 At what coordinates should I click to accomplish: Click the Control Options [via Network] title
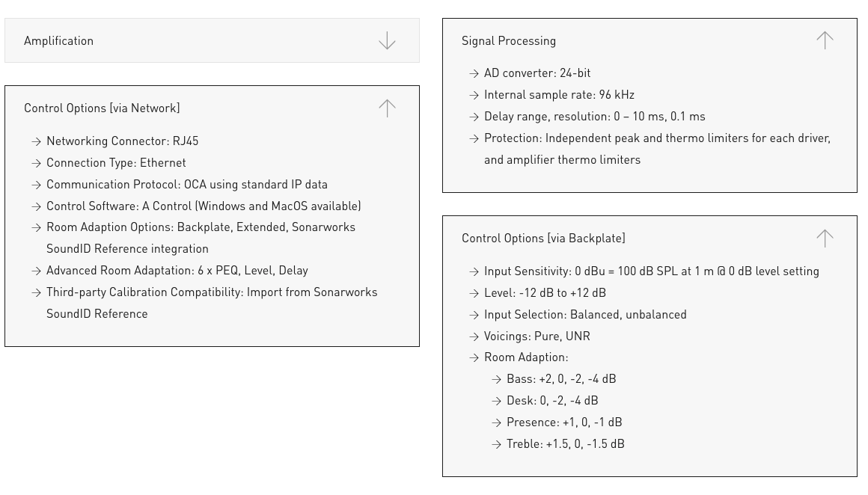pos(102,108)
